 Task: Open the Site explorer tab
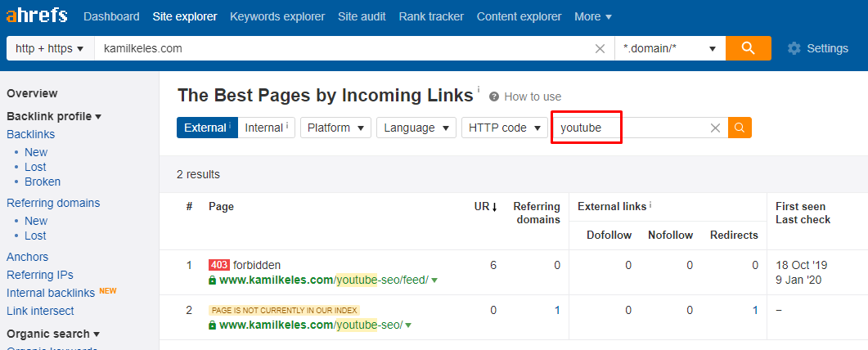[185, 16]
